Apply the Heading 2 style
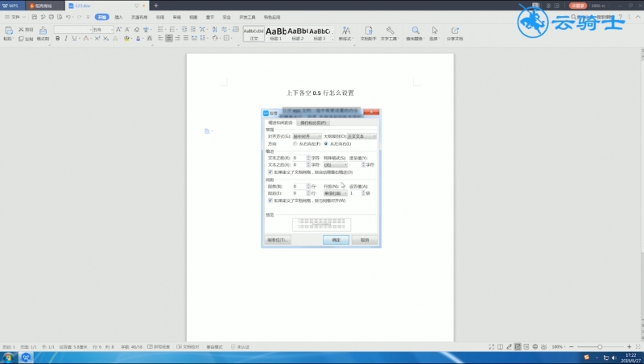 pyautogui.click(x=297, y=33)
